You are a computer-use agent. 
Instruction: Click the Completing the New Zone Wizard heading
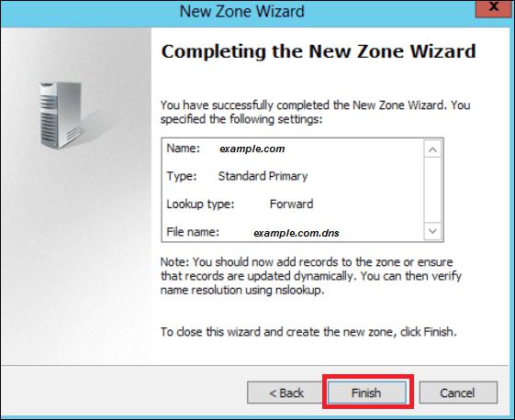pos(319,51)
